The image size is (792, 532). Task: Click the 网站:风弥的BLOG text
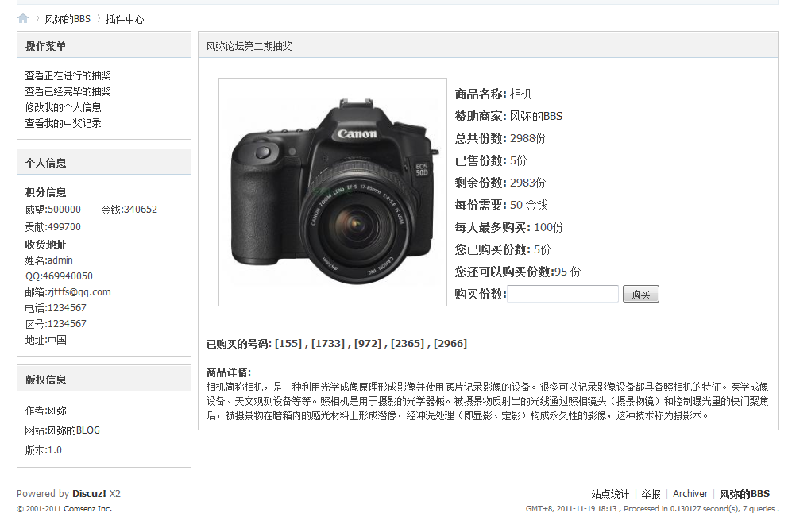click(x=63, y=430)
